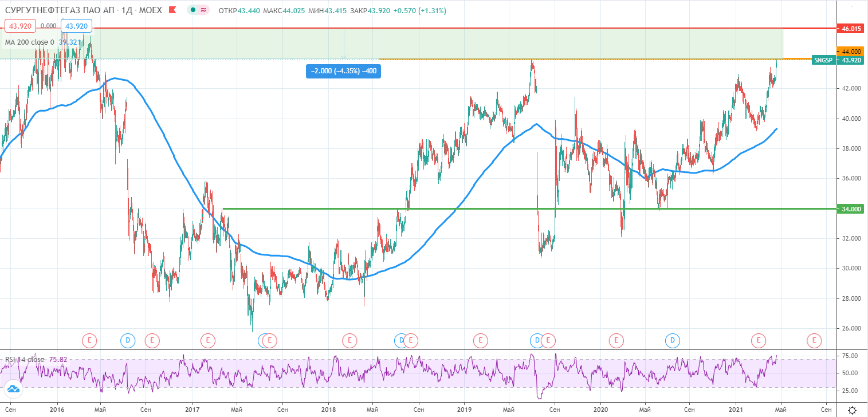Click the 2018 label on the time axis

point(328,410)
